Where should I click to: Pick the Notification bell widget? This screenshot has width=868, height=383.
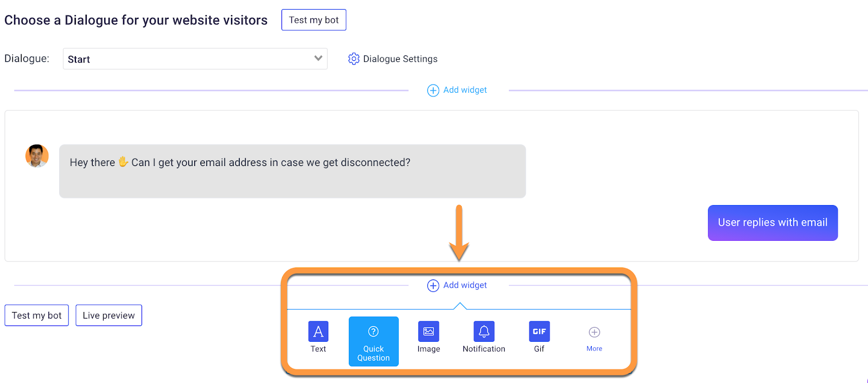484,331
